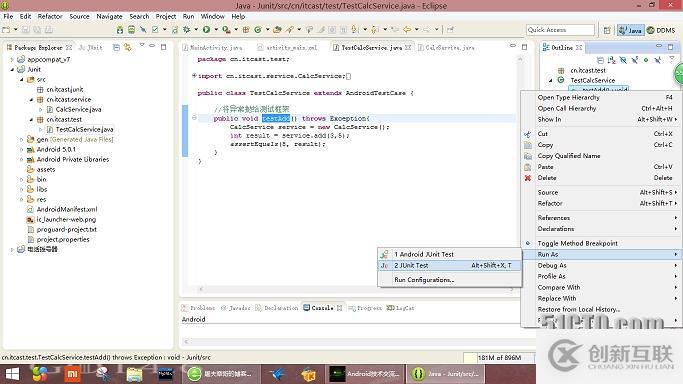Image resolution: width=683 pixels, height=384 pixels.
Task: Click the New Java Package toolbar icon
Action: pos(246,30)
